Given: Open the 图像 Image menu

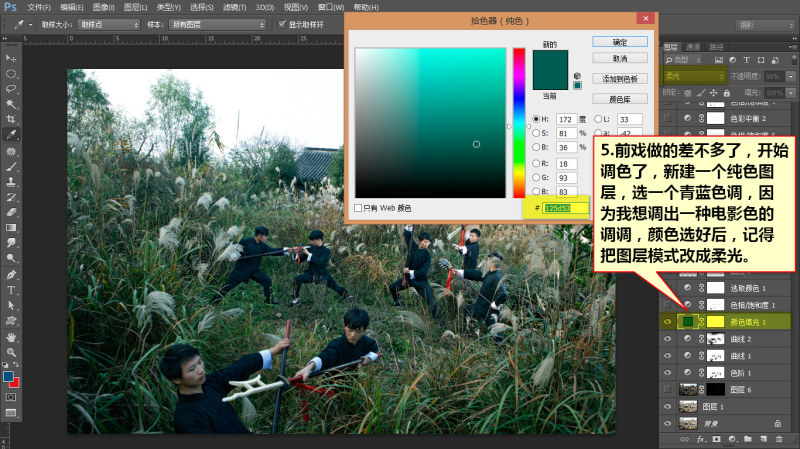Looking at the screenshot, I should point(104,8).
